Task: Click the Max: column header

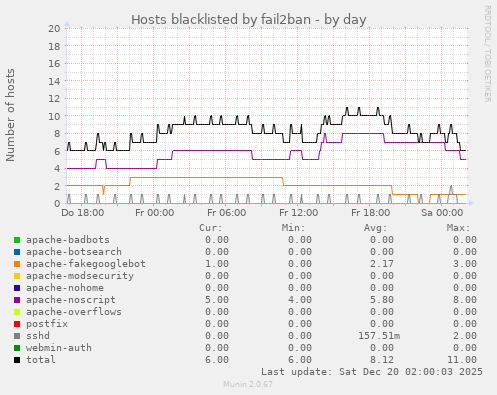Action: coord(458,228)
